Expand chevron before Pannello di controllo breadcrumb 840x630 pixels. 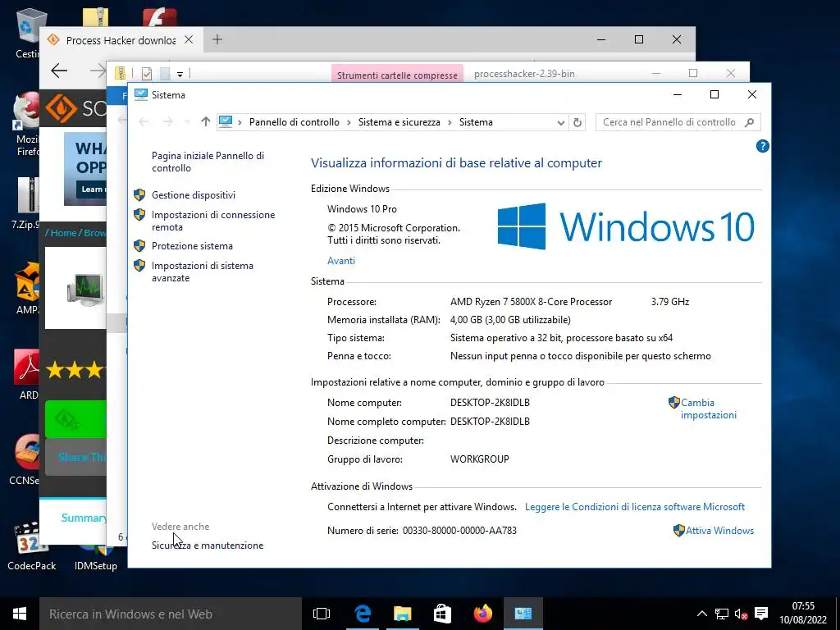pos(240,122)
